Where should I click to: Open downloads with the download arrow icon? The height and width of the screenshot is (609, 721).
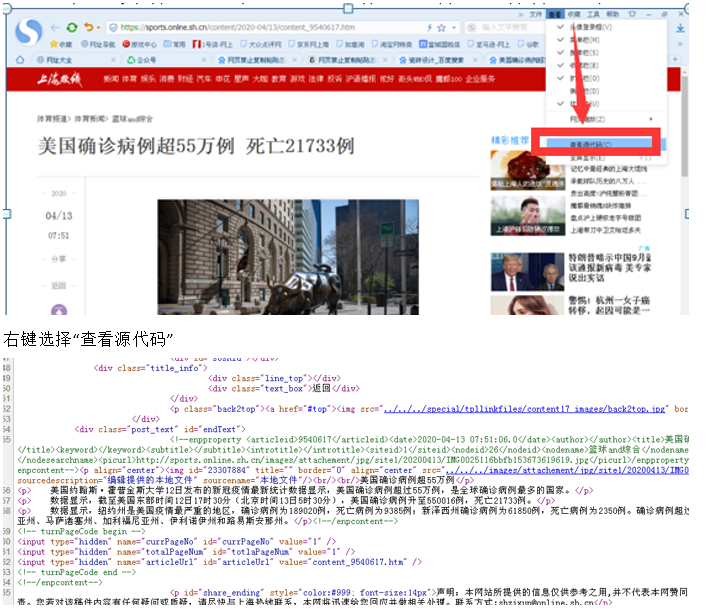[x=681, y=28]
